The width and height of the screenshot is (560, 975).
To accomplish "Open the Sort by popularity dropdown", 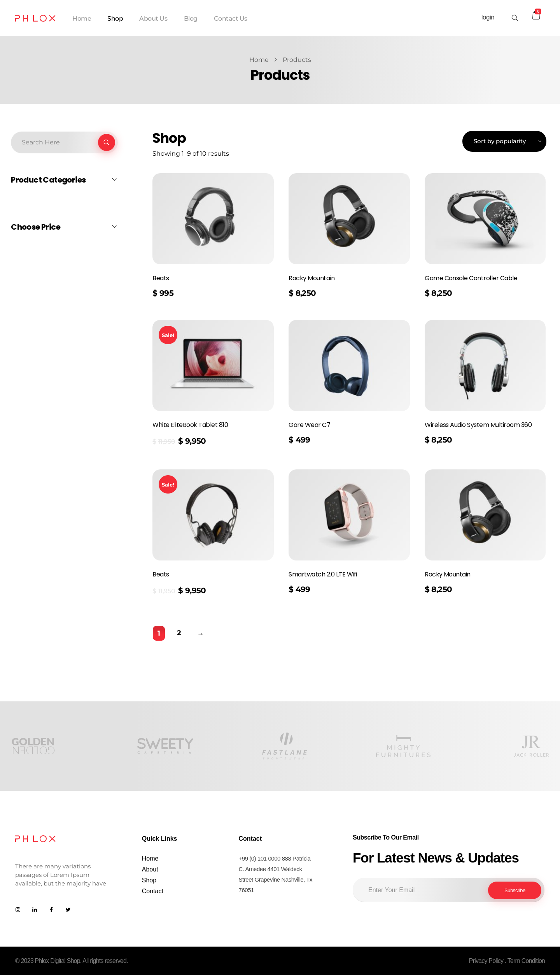I will [504, 141].
